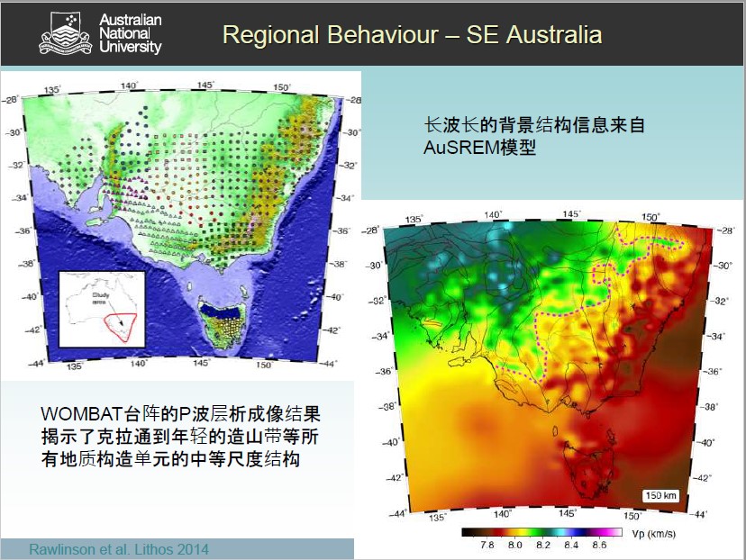Click the 8.6 value on color scale
Screen dimensions: 746x560
(598, 545)
